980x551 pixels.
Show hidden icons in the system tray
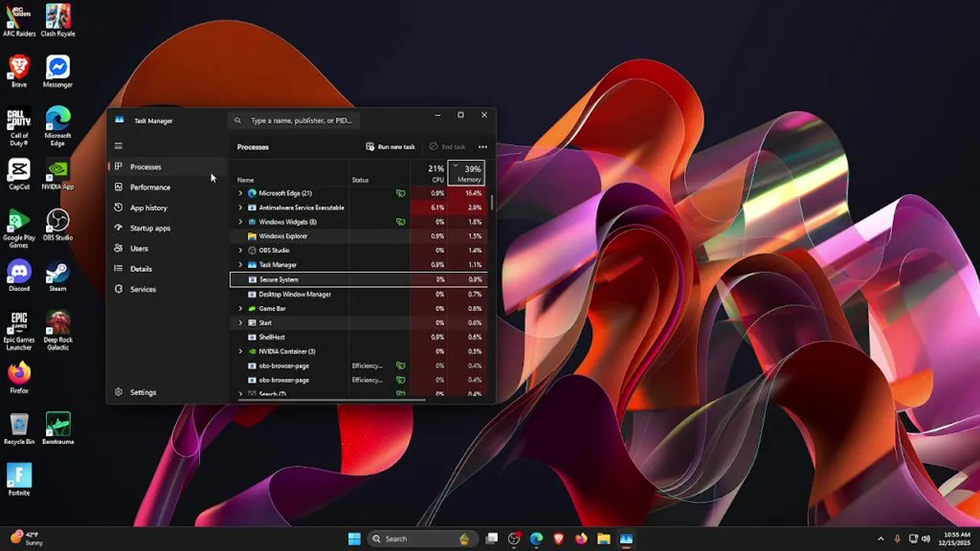pos(880,539)
